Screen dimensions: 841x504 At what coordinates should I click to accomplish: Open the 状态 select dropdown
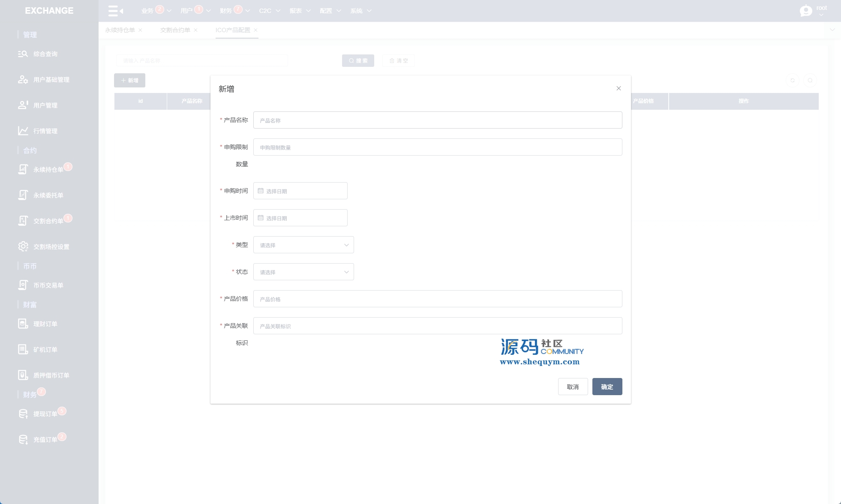click(x=303, y=272)
